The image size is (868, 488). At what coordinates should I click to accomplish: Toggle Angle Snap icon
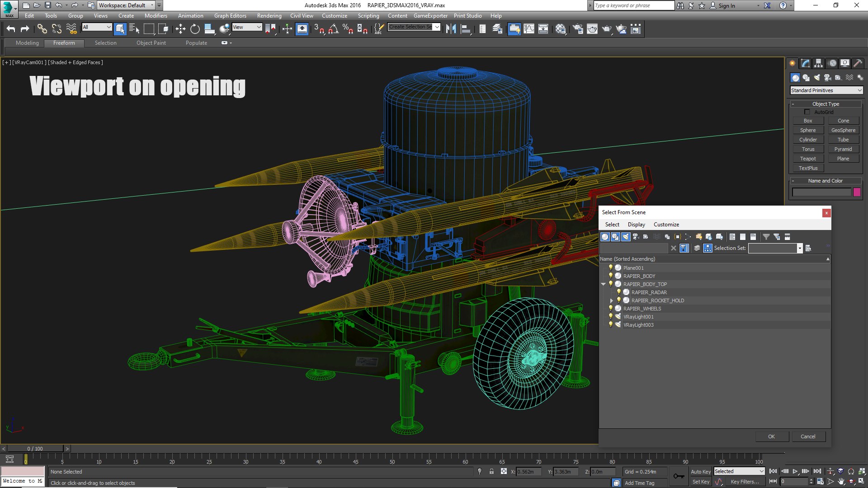click(x=334, y=29)
